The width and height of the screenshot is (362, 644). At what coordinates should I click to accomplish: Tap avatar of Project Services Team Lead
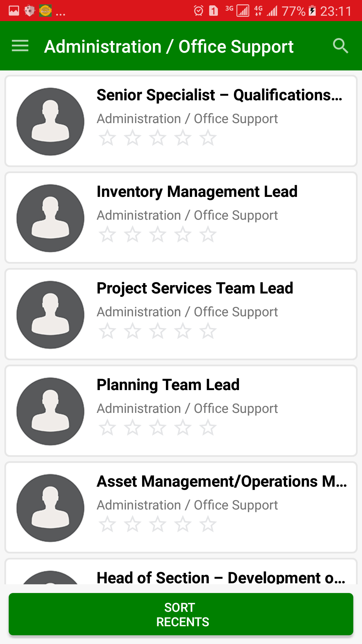tap(50, 315)
